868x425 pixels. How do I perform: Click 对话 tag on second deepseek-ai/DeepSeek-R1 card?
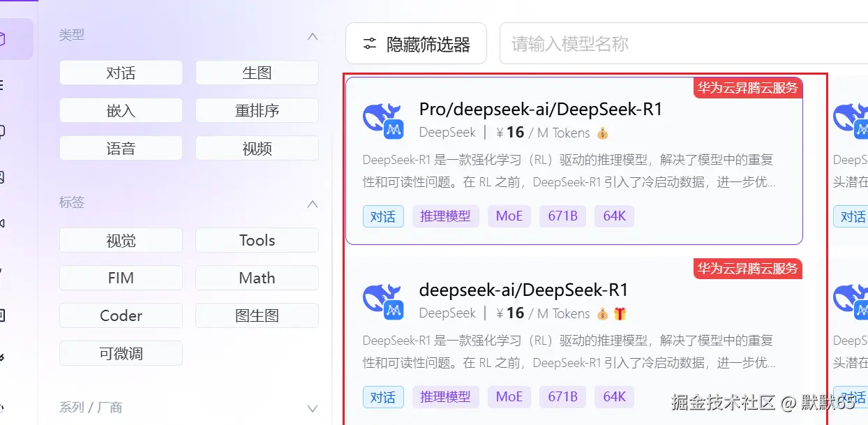[383, 397]
